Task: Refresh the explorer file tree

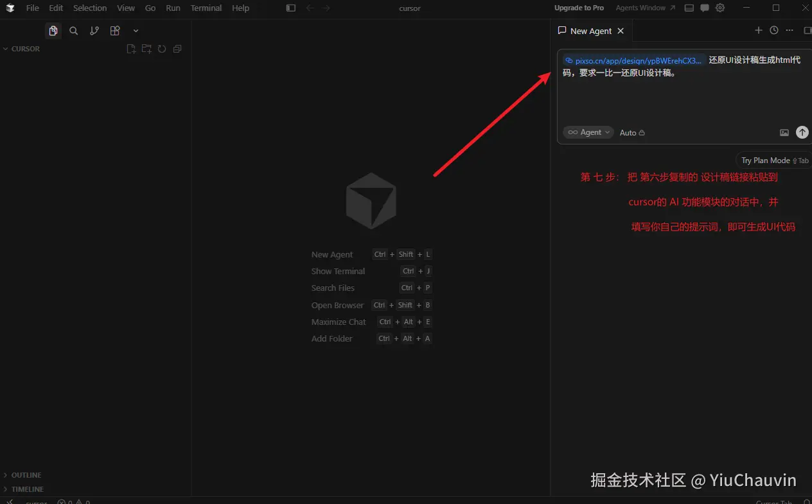Action: [x=162, y=49]
